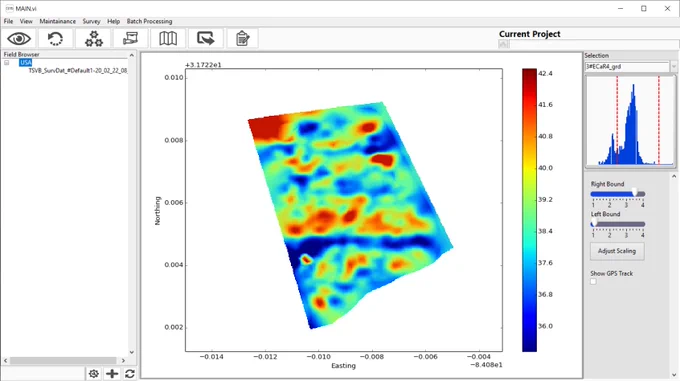The width and height of the screenshot is (680, 381).
Task: Click Field Browser scroll up arrow
Action: (132, 55)
